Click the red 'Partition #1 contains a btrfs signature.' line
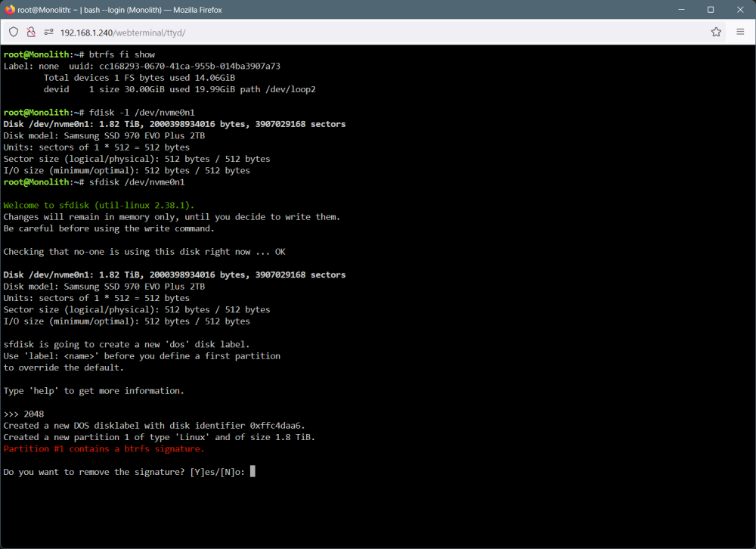 coord(104,448)
